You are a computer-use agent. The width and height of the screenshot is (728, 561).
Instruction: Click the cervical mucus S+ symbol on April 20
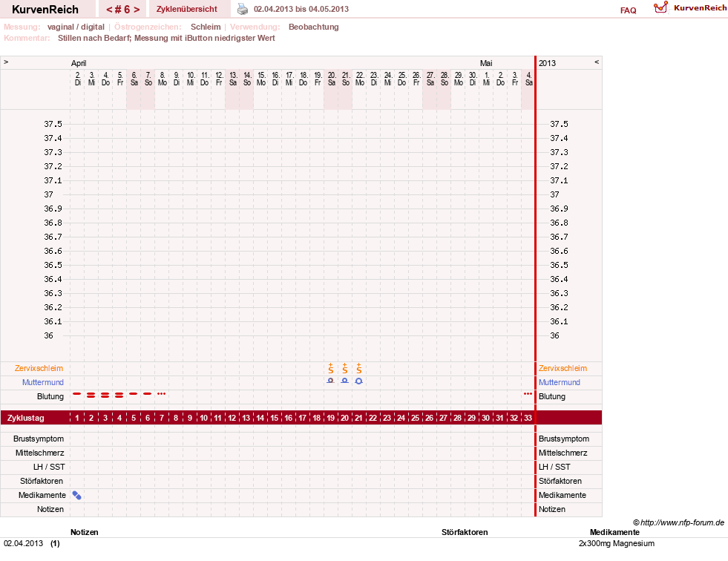point(330,368)
